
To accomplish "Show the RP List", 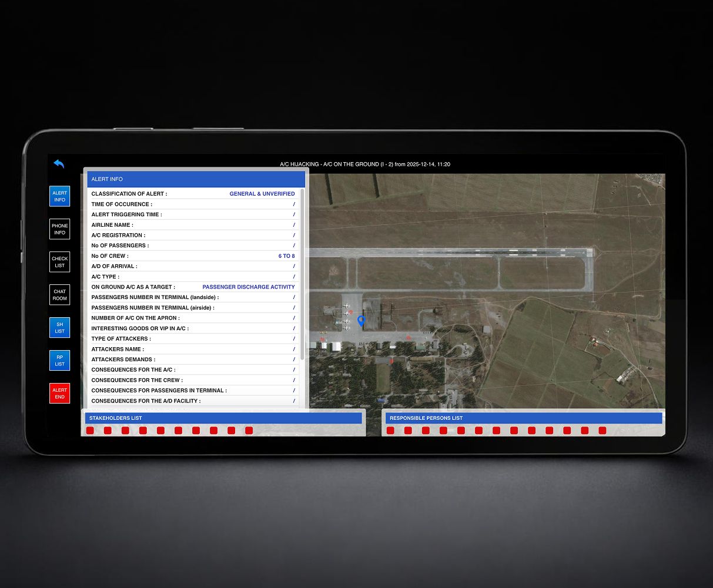I will (60, 361).
